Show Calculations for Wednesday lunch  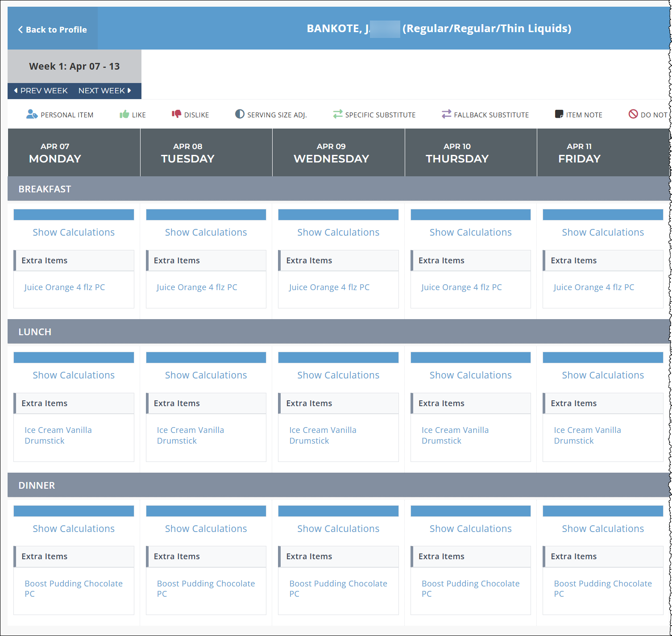[x=338, y=375]
